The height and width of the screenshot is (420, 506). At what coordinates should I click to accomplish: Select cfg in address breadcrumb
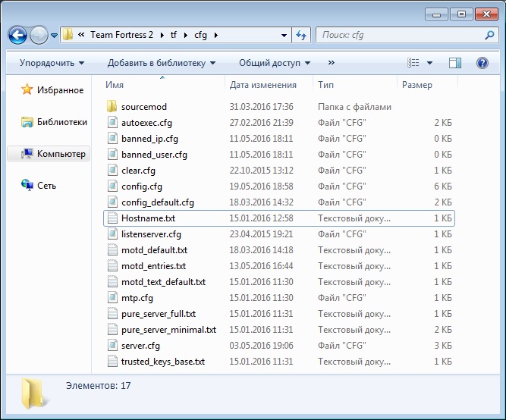200,35
